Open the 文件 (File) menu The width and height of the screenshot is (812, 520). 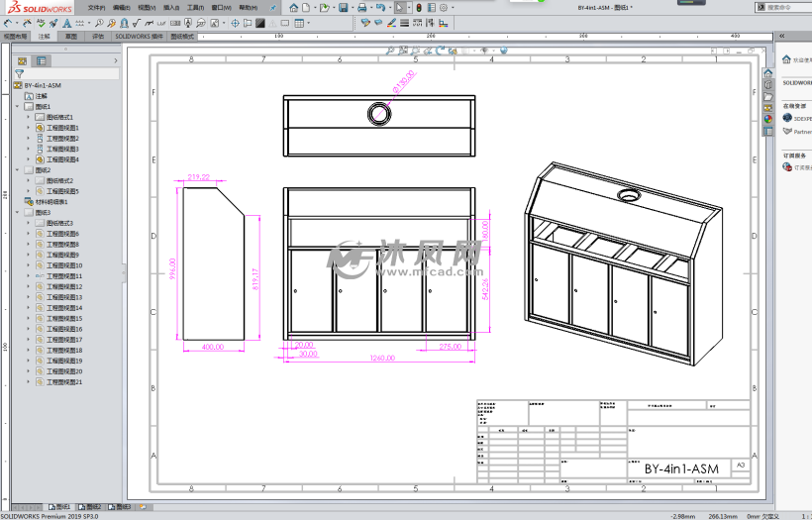[95, 7]
